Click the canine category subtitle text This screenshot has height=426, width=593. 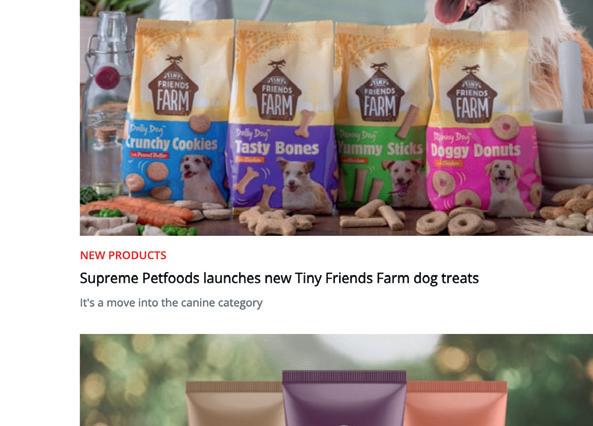tap(171, 303)
